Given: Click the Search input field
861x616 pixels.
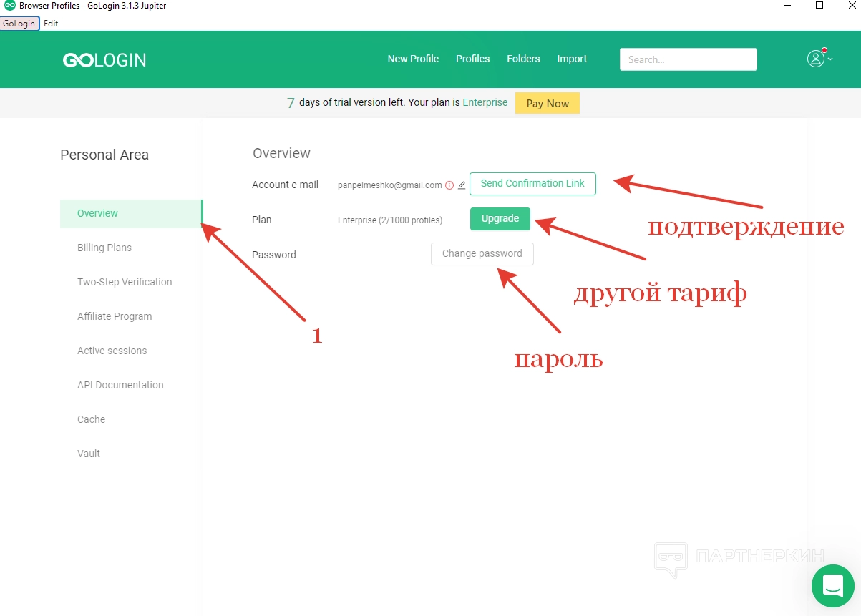Looking at the screenshot, I should [x=688, y=59].
